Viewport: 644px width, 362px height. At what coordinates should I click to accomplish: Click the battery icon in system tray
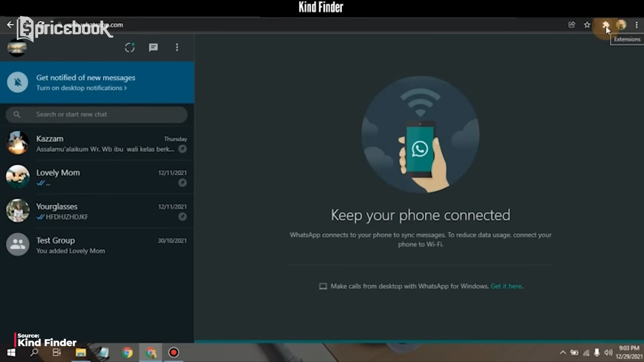(x=574, y=353)
